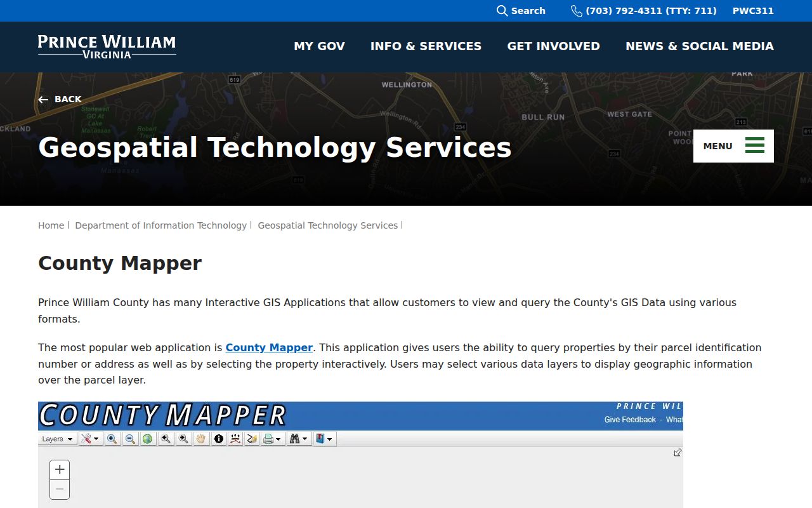
Task: Open the binoculars search dropdown
Action: pyautogui.click(x=298, y=439)
